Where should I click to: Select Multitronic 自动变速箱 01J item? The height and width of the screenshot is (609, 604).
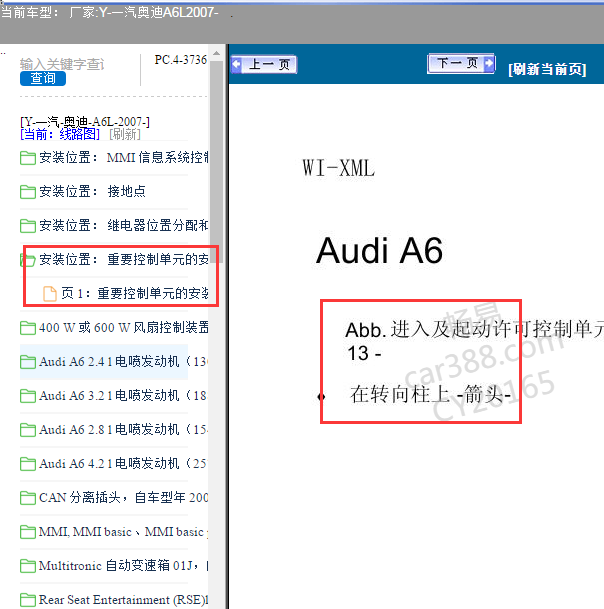(x=124, y=566)
